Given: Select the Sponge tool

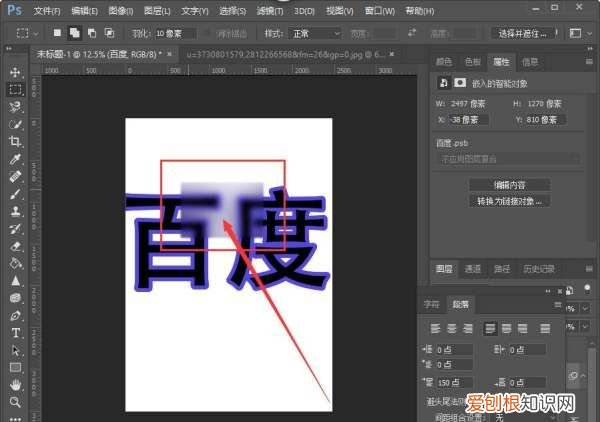Looking at the screenshot, I should pyautogui.click(x=15, y=298).
